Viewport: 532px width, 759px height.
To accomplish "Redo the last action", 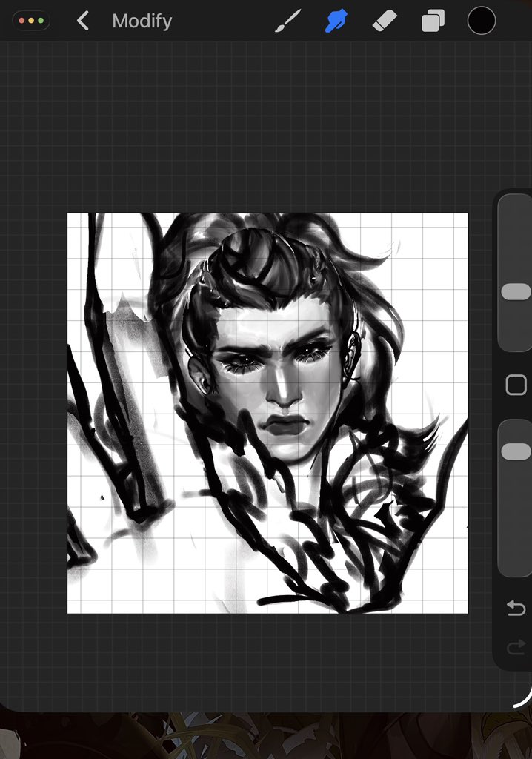I will click(x=516, y=646).
